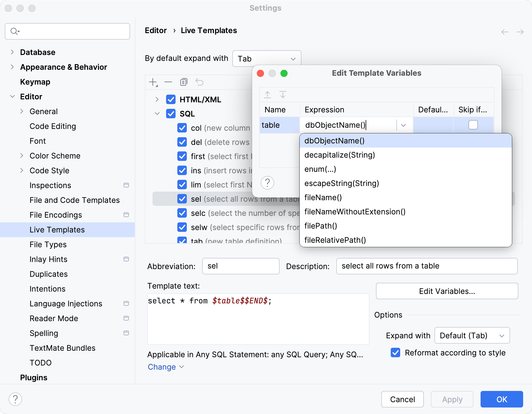Open help from the template variables dialog
Image resolution: width=532 pixels, height=414 pixels.
267,183
